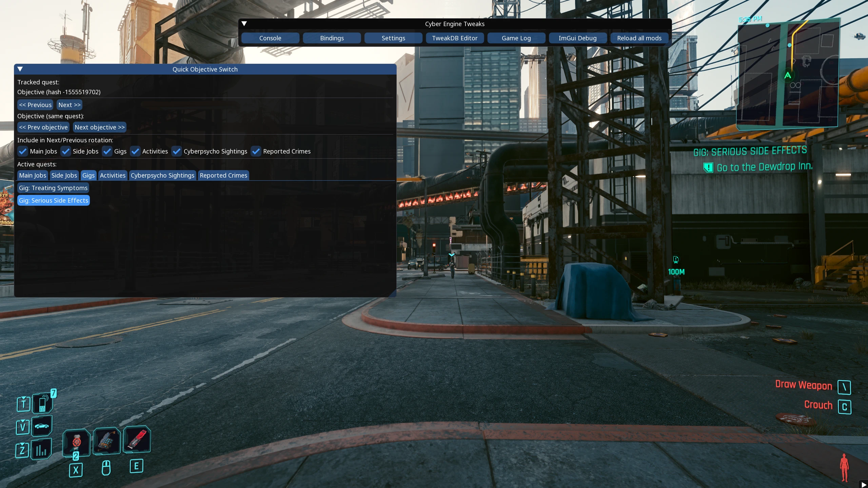868x488 pixels.
Task: Click the in-game clock time
Action: [x=750, y=19]
